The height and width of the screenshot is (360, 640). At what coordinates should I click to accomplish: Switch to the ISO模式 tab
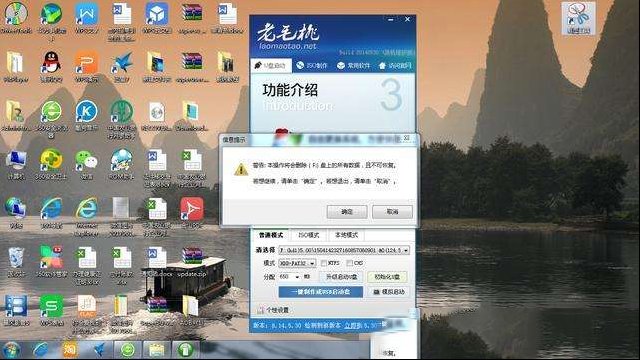point(309,235)
